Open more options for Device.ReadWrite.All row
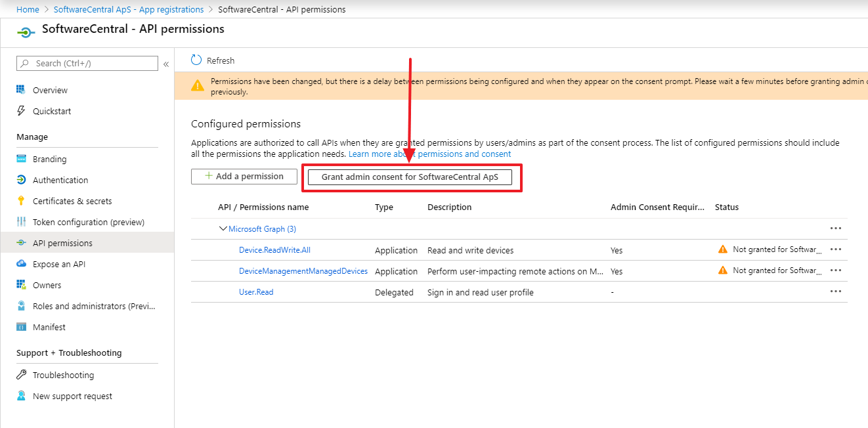The height and width of the screenshot is (428, 868). pyautogui.click(x=835, y=249)
